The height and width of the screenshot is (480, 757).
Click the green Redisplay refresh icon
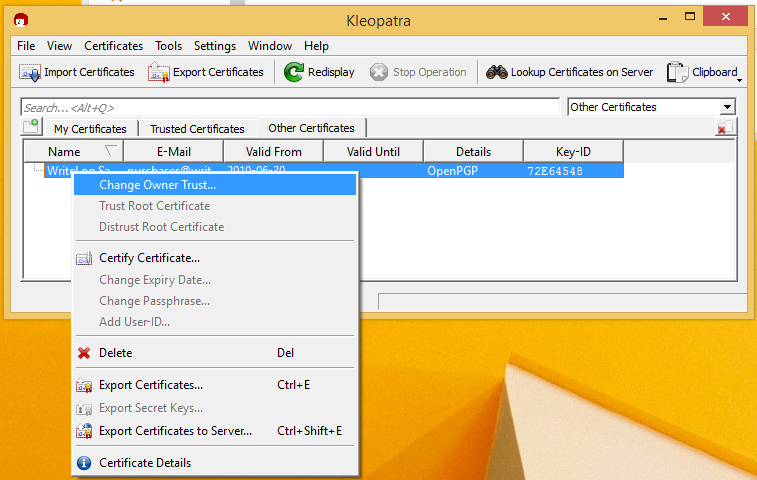click(x=294, y=72)
